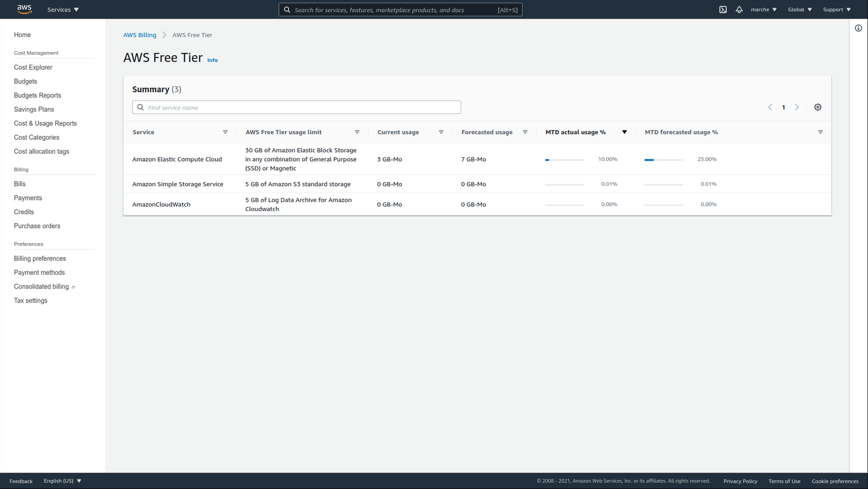Click the external link icon beside Consolidated billing

point(73,287)
